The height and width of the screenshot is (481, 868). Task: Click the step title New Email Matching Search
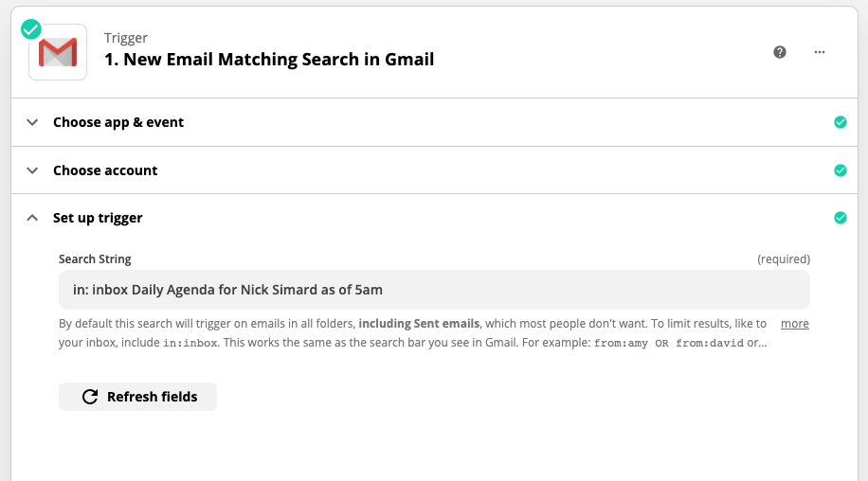point(269,59)
